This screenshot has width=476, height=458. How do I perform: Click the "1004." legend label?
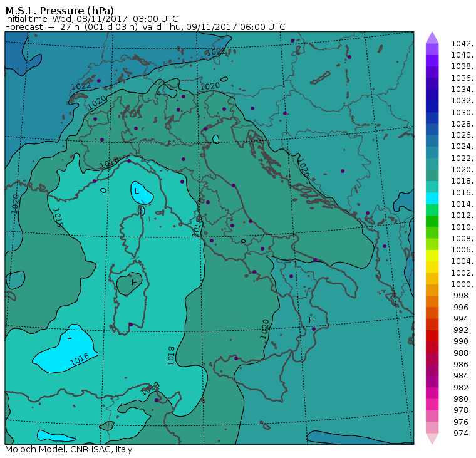pyautogui.click(x=462, y=261)
